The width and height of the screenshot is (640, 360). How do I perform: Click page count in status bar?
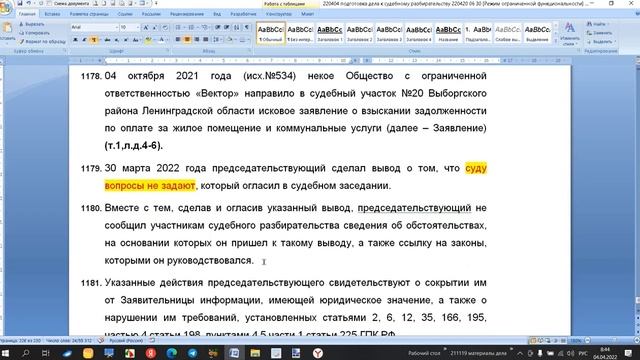tap(20, 340)
